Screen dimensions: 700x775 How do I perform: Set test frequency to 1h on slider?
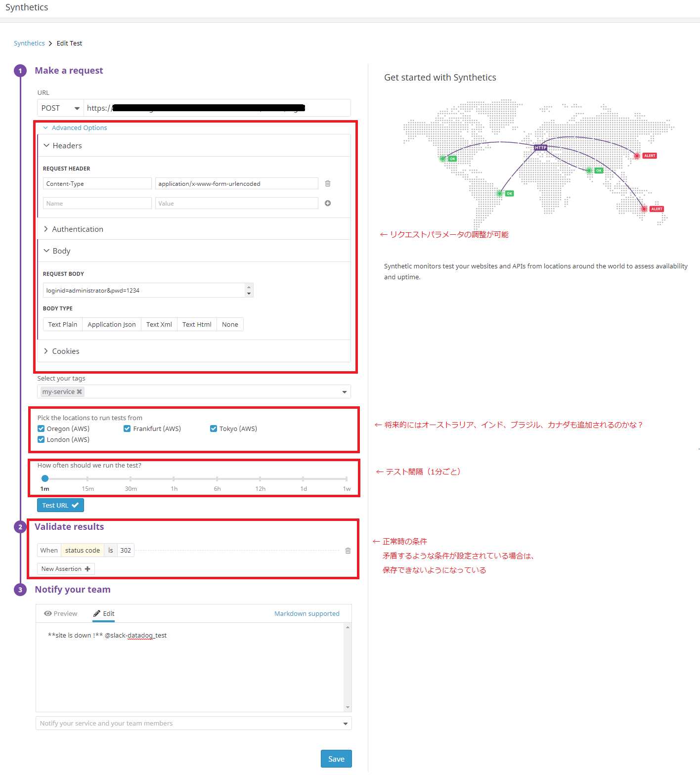[174, 478]
